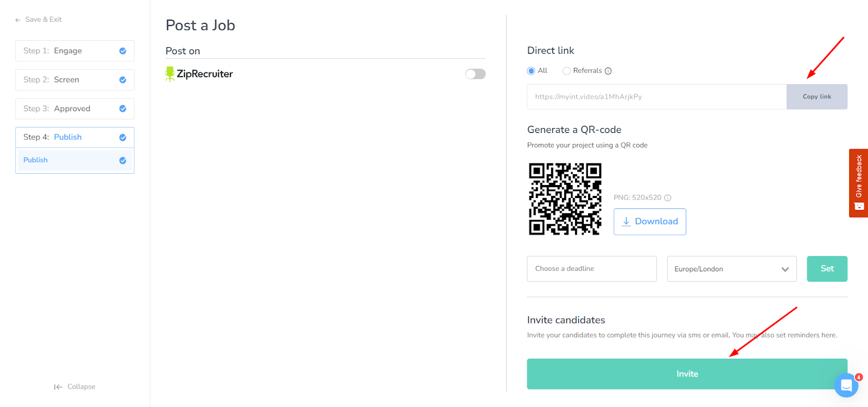
Task: Open the Europe/London timezone dropdown
Action: tap(731, 269)
